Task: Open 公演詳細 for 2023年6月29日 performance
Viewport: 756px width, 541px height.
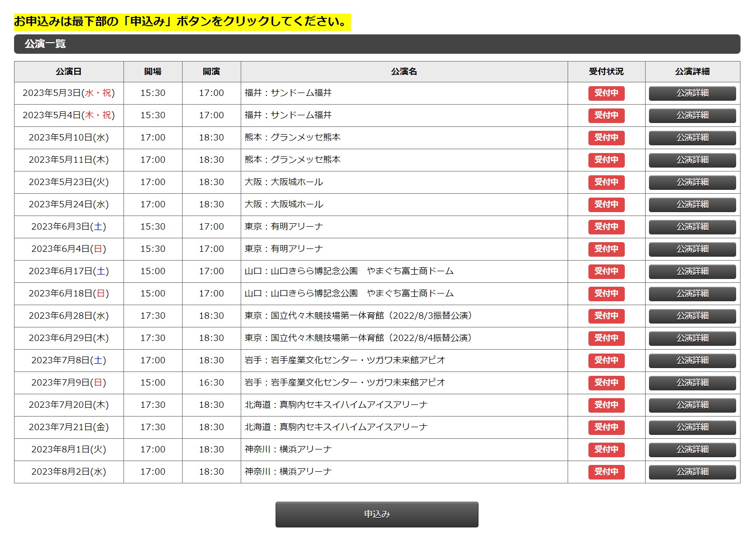Action: tap(692, 338)
